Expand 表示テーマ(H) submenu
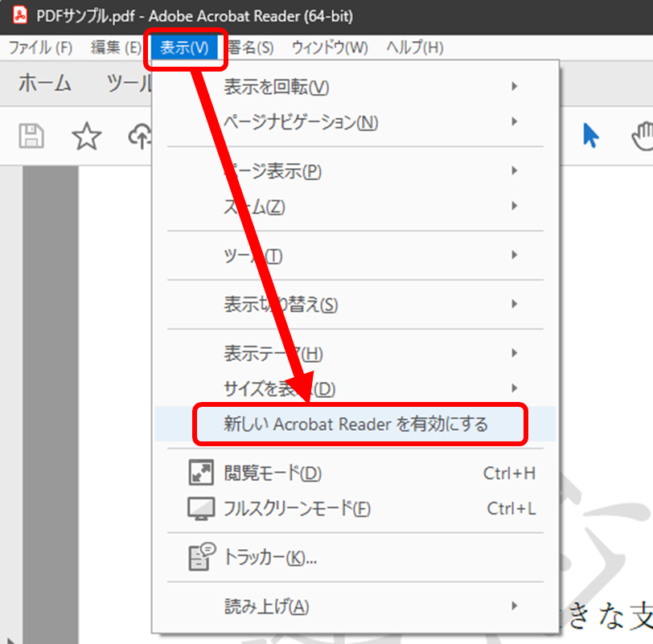 355,354
